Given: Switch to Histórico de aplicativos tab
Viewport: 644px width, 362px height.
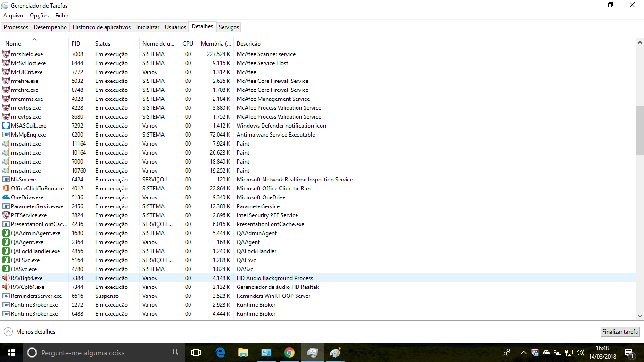Looking at the screenshot, I should [x=102, y=27].
